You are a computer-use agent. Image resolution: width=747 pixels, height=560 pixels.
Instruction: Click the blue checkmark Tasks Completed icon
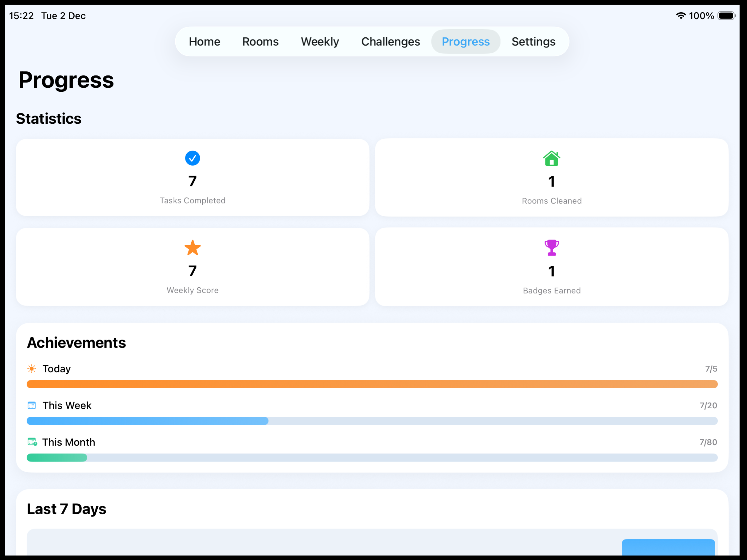192,158
